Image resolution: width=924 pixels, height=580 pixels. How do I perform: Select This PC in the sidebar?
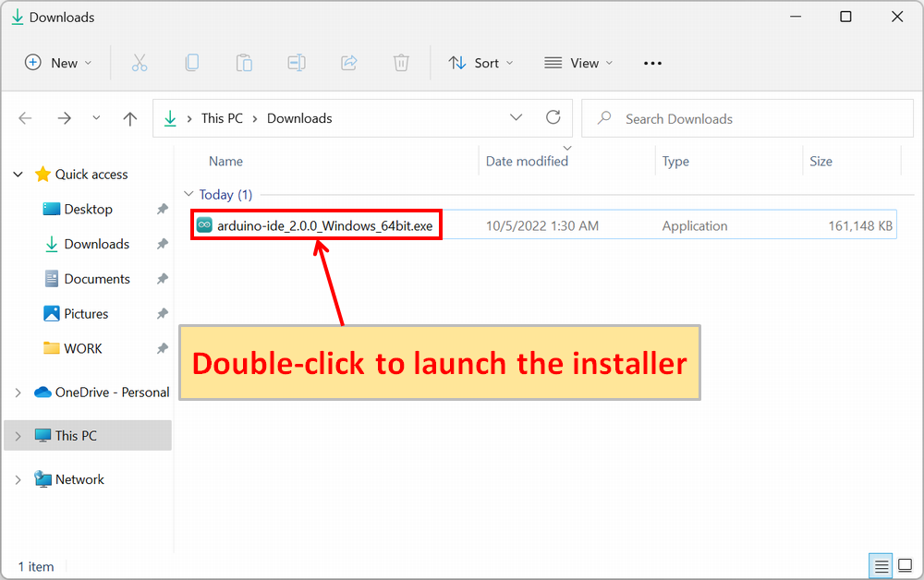(76, 436)
